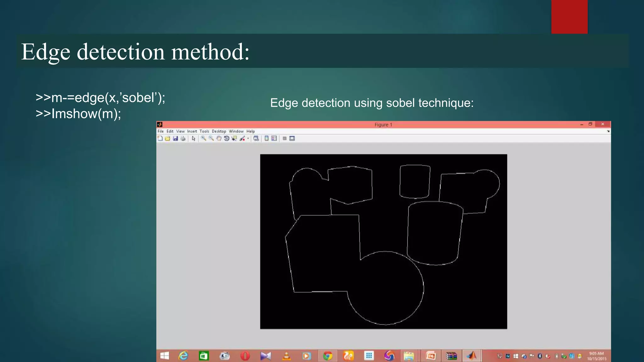This screenshot has width=644, height=362.
Task: Click the New Figure toolbar icon
Action: [x=160, y=138]
